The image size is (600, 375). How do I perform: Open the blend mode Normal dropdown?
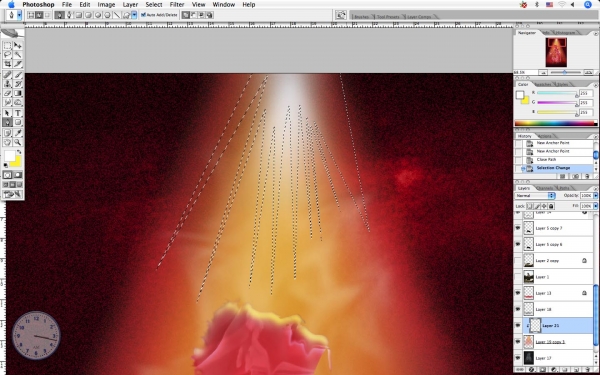pos(535,196)
